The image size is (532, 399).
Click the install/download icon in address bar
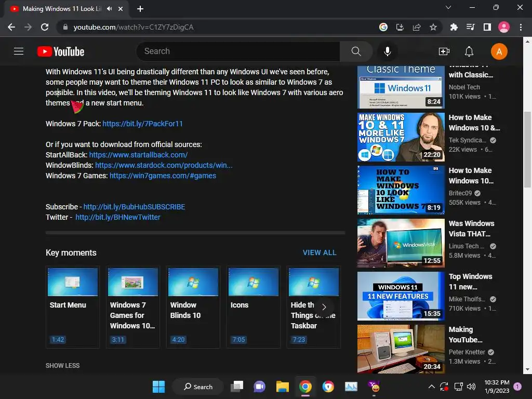pos(400,27)
